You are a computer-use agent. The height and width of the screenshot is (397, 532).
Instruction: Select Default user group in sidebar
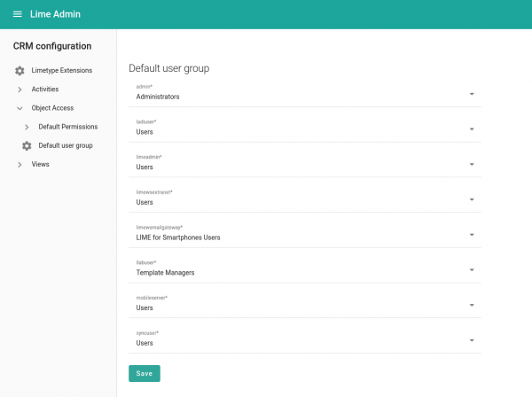tap(66, 145)
